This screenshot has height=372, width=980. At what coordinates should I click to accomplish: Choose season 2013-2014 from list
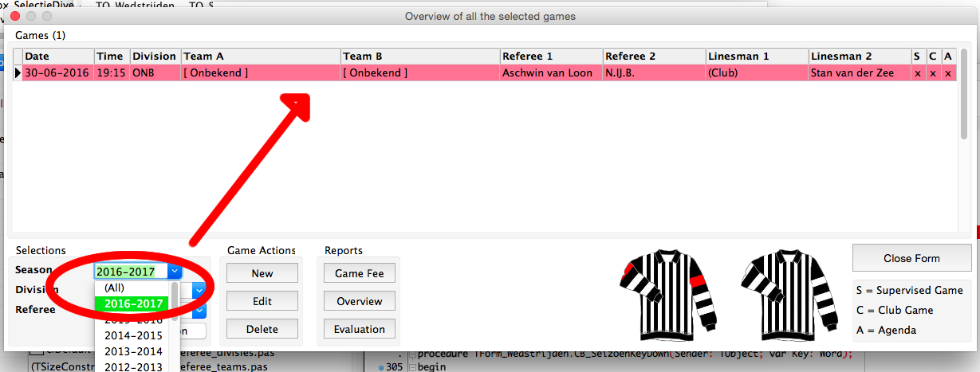point(132,351)
